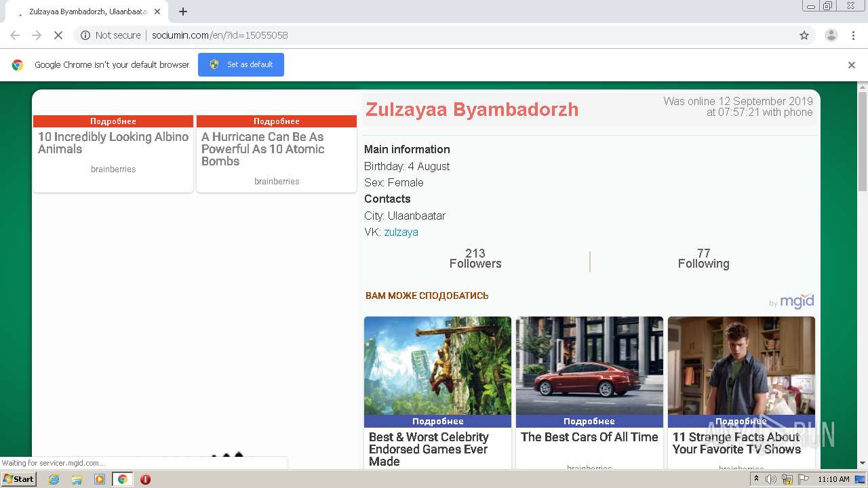Open the red stop-sign taskbar icon
868x488 pixels.
pyautogui.click(x=145, y=479)
